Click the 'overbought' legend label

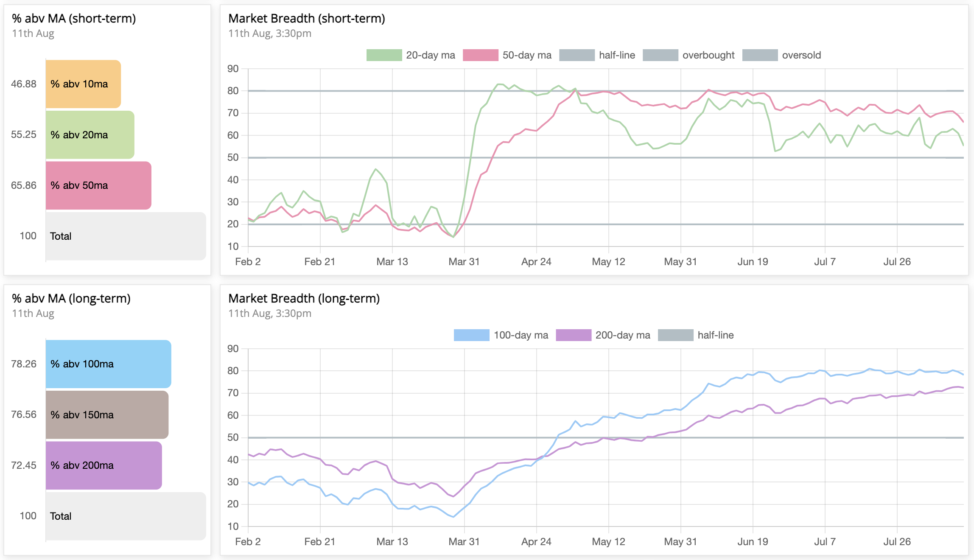(708, 55)
